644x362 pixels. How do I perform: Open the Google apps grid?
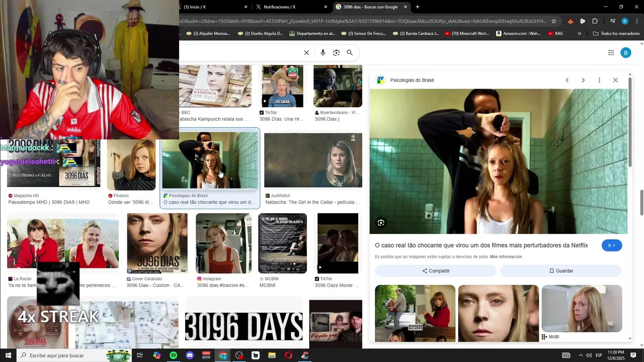[611, 53]
